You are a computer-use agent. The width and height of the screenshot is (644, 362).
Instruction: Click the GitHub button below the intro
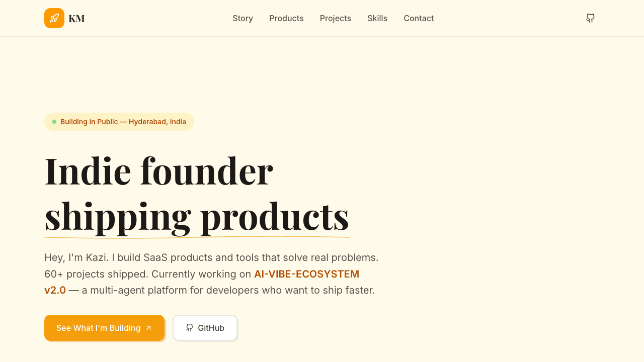(205, 328)
